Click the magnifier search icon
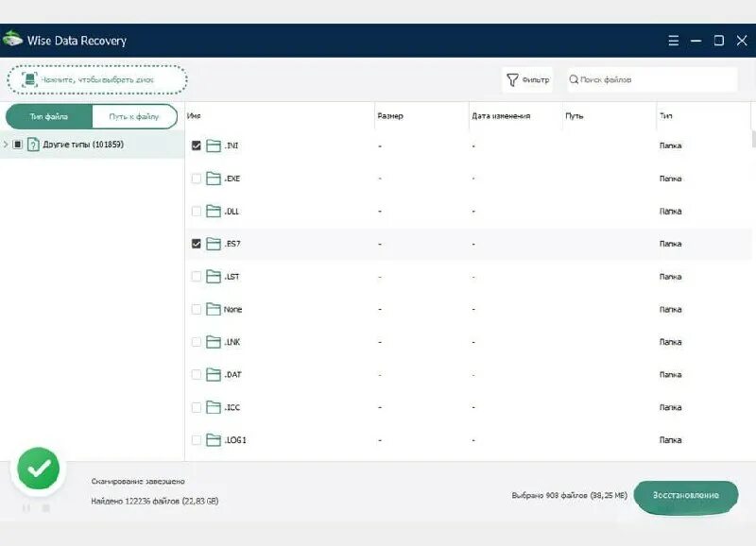 574,79
